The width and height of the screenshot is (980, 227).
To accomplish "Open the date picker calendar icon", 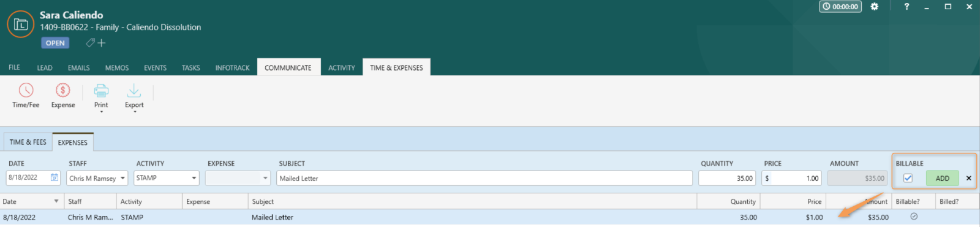I will (55, 178).
